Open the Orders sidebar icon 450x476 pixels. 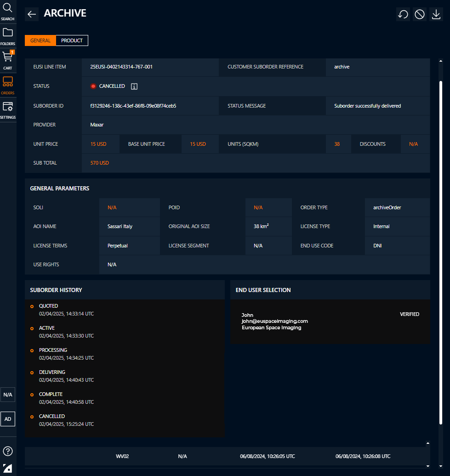(x=8, y=85)
